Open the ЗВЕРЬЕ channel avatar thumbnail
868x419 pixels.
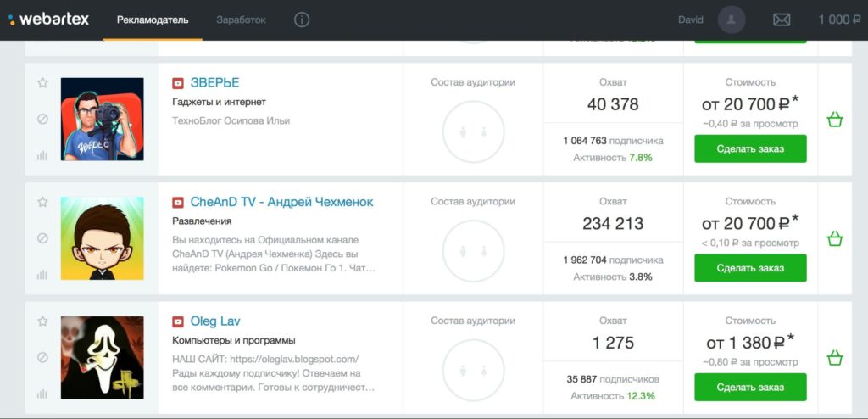click(102, 120)
